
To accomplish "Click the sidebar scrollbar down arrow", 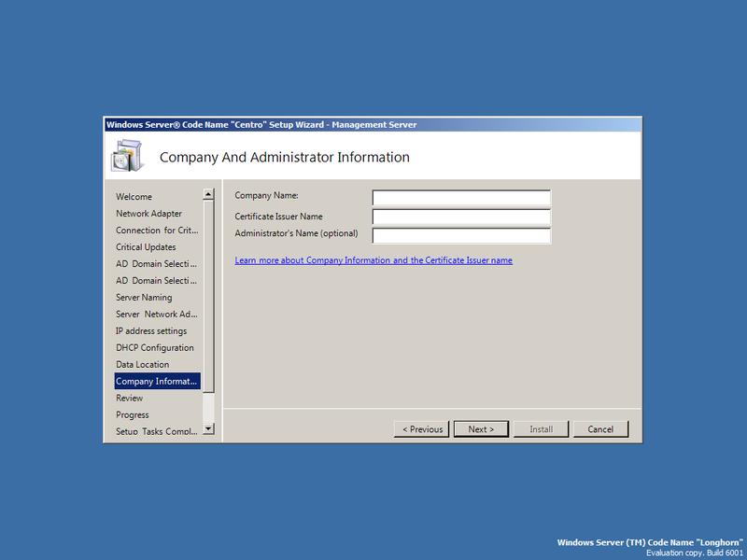I will pyautogui.click(x=209, y=430).
